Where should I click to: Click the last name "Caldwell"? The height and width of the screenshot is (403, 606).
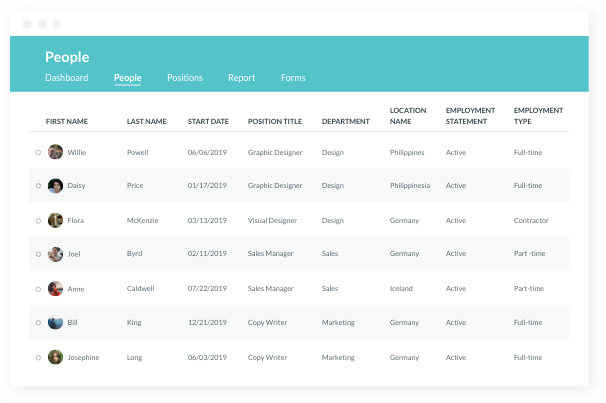pyautogui.click(x=140, y=289)
